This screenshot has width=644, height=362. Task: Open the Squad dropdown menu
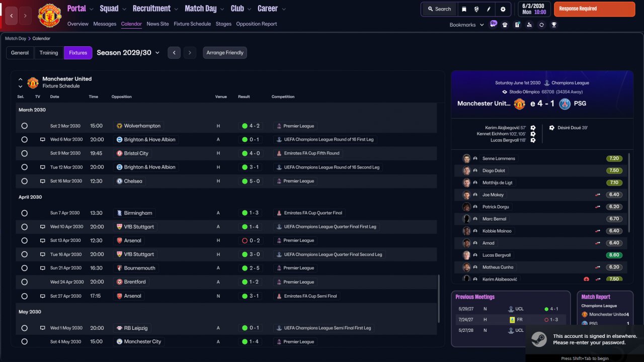pyautogui.click(x=113, y=9)
